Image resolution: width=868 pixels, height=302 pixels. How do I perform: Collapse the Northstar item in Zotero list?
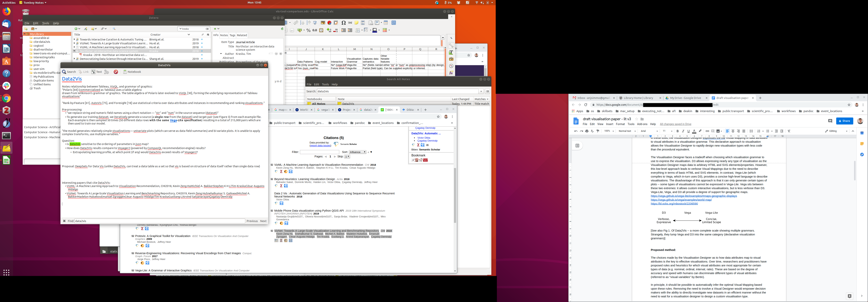pos(74,51)
